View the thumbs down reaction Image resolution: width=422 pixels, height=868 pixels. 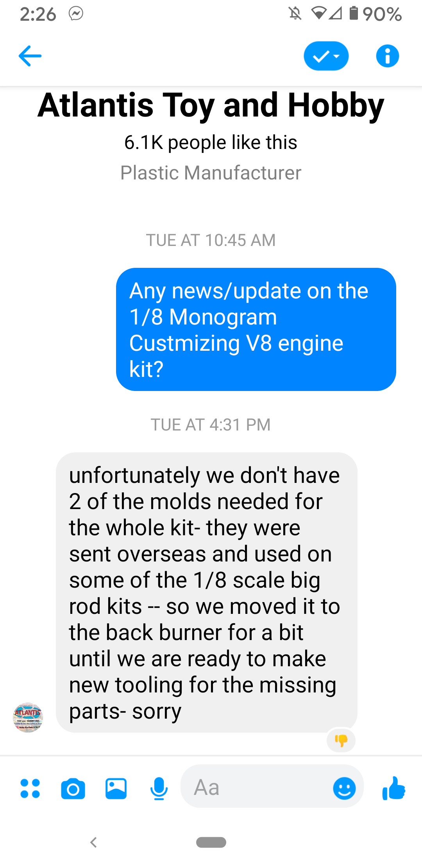[x=341, y=740]
